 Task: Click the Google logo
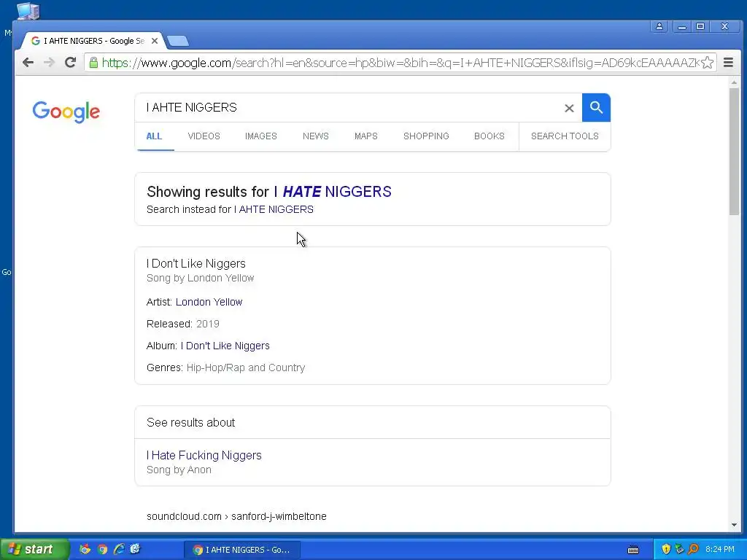click(66, 112)
